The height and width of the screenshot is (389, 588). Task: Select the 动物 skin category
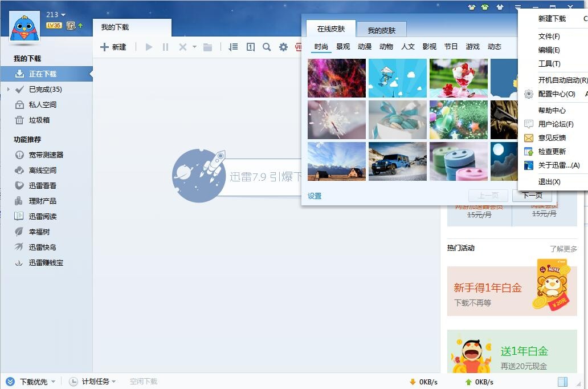point(386,47)
